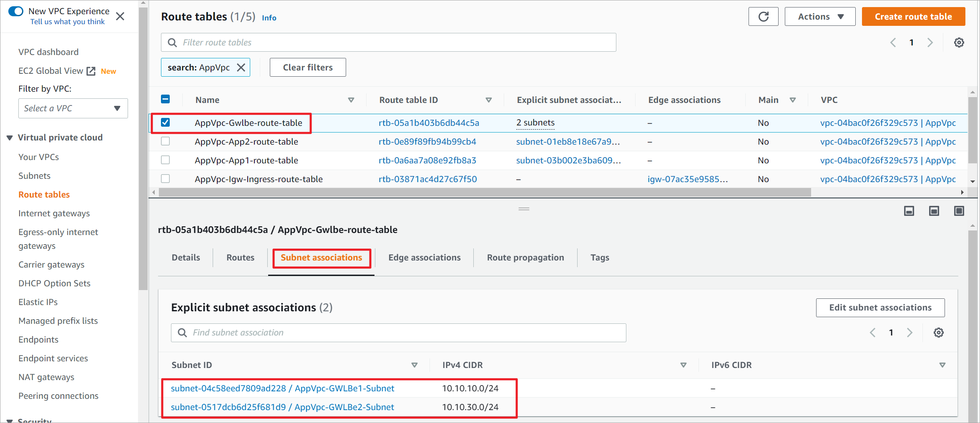Navigate to Subnets in sidebar
980x423 pixels.
tap(34, 176)
